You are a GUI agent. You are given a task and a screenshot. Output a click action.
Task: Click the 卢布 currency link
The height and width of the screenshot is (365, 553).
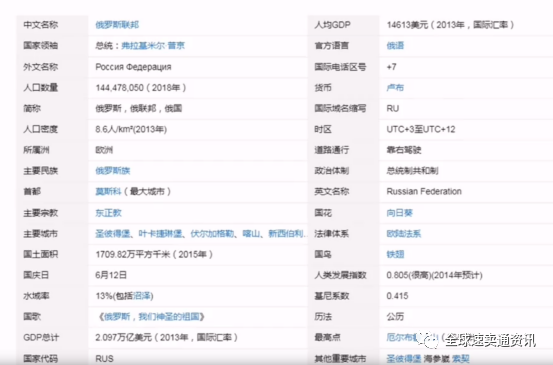tap(395, 87)
